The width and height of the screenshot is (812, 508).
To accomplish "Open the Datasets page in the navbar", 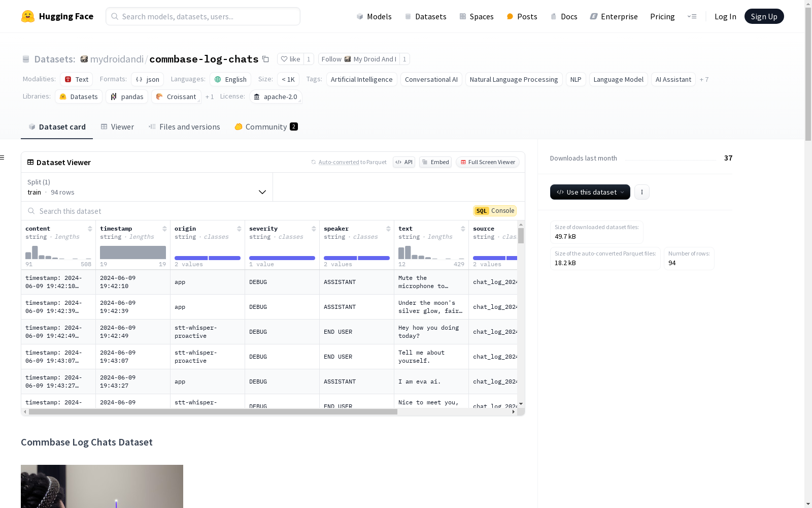I will 425,16.
